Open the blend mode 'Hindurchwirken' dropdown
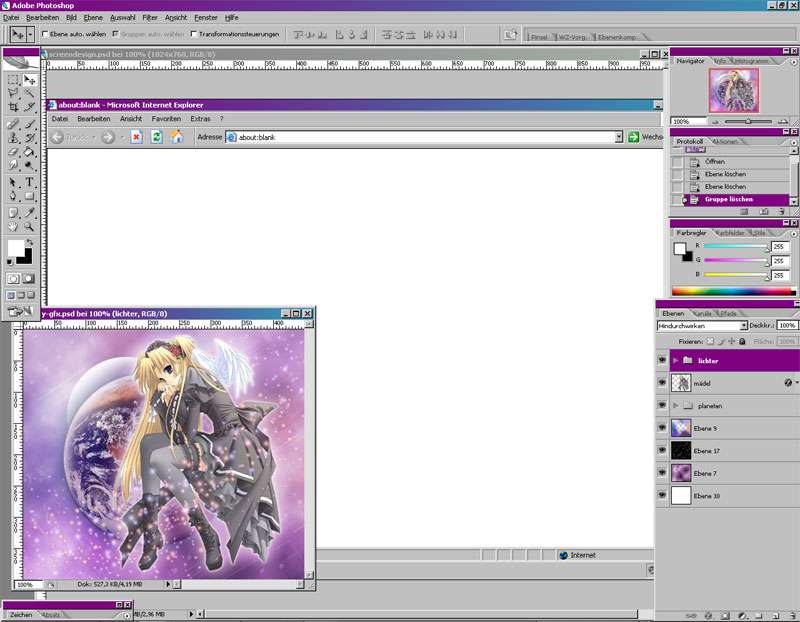This screenshot has width=800, height=622. (743, 326)
